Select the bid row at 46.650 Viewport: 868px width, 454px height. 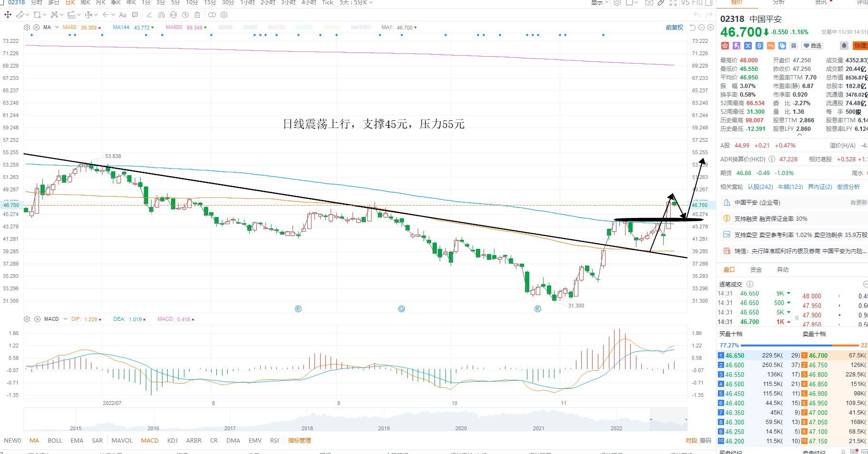pos(758,355)
